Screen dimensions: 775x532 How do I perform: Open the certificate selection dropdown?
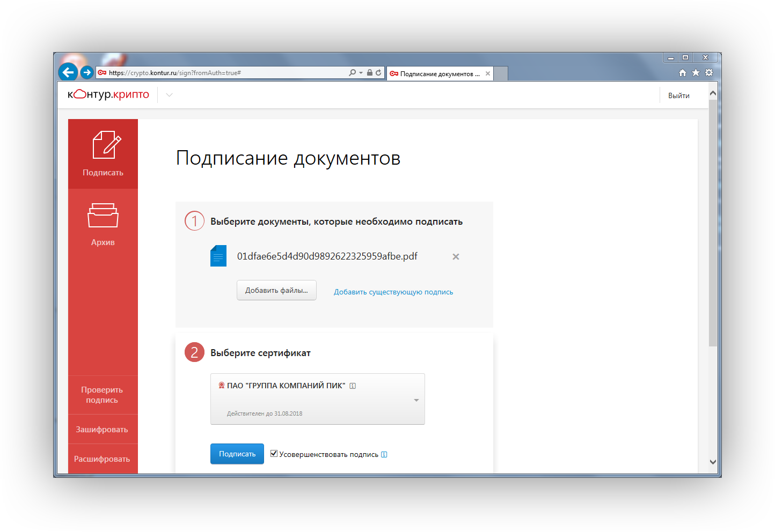[x=318, y=399]
